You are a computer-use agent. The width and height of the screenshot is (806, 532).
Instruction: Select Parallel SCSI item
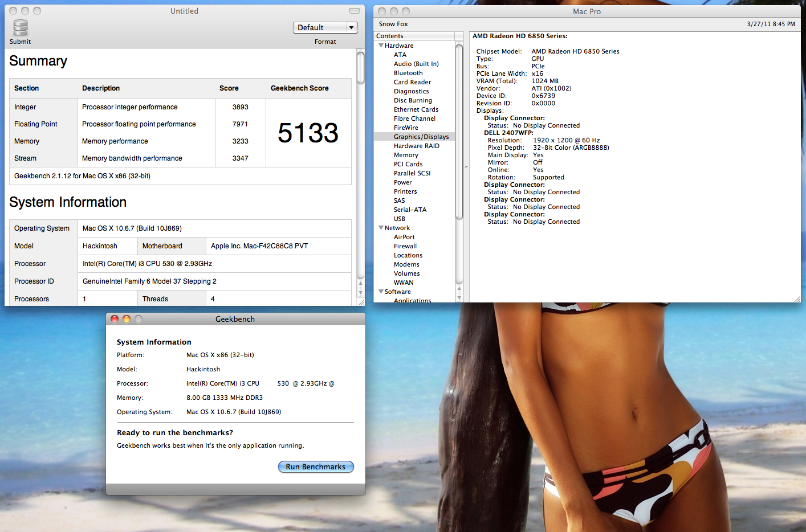tap(412, 173)
